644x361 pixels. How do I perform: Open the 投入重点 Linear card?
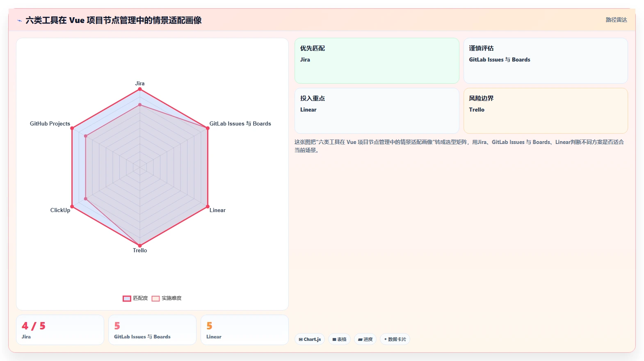point(377,111)
